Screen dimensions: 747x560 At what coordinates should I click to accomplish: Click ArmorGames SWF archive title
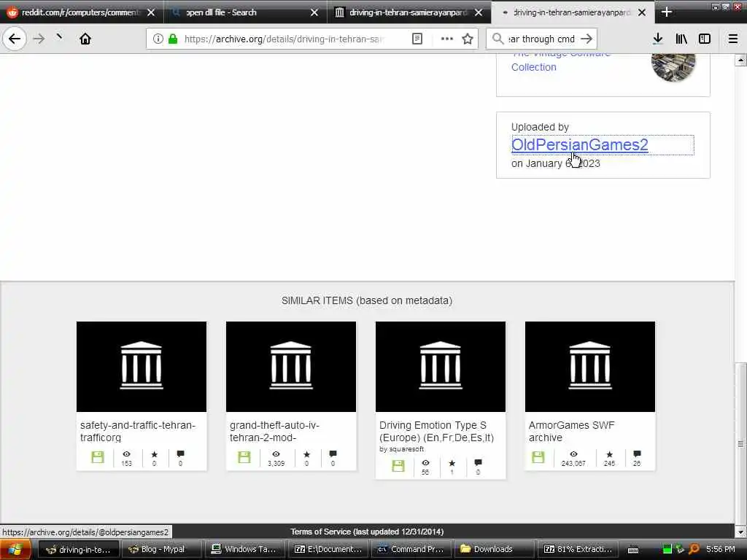(x=571, y=431)
